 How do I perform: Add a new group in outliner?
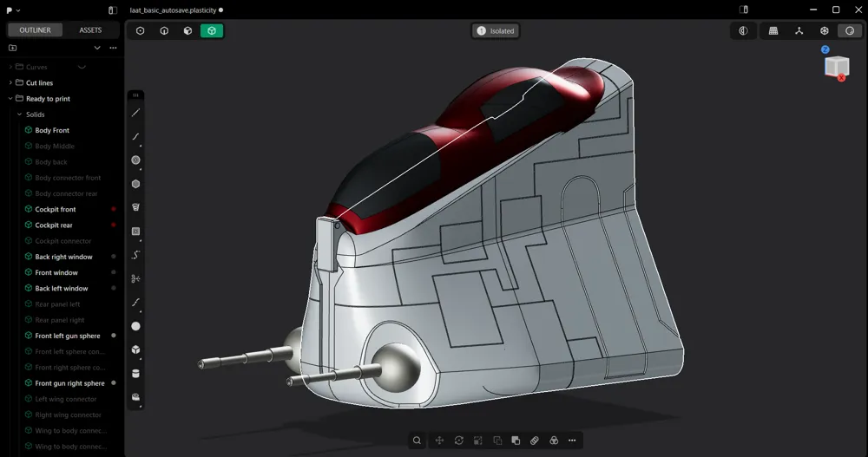(x=13, y=48)
